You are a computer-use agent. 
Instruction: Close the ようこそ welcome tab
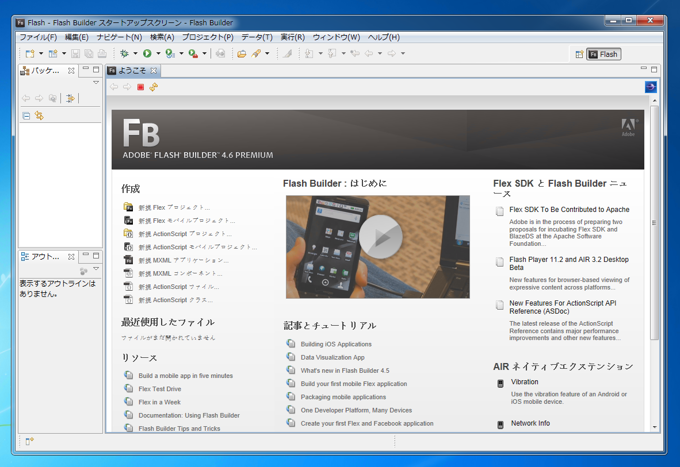(x=154, y=71)
